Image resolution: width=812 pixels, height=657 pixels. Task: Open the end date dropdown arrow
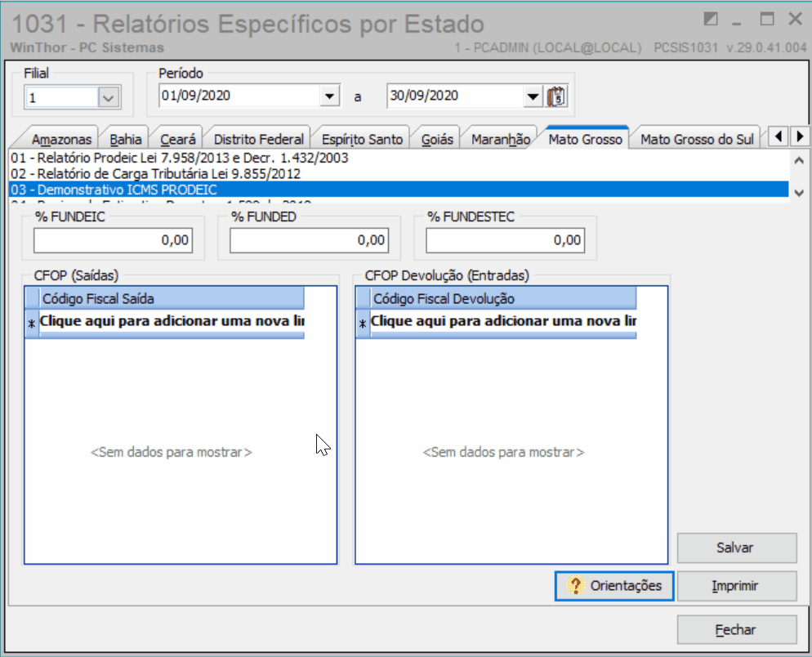(x=533, y=96)
